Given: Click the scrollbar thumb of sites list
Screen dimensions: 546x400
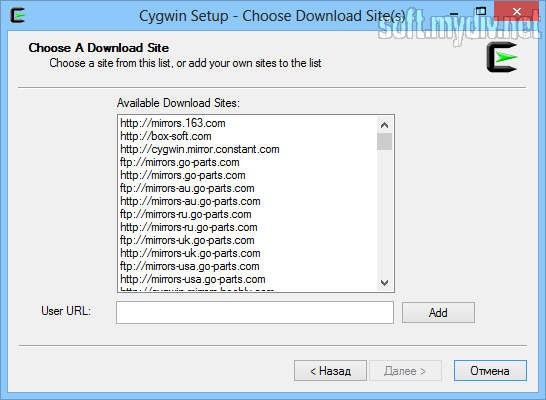Looking at the screenshot, I should [x=384, y=141].
